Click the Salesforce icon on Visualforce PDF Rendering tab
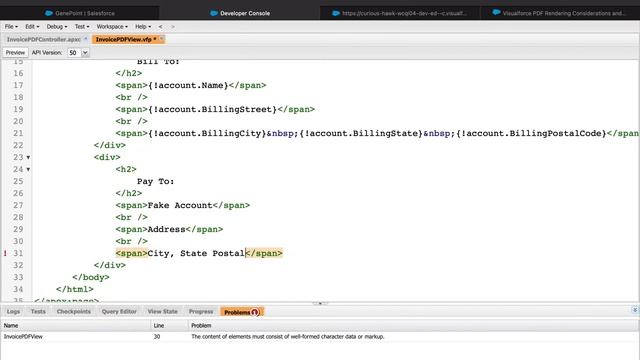The image size is (640, 360). point(496,13)
